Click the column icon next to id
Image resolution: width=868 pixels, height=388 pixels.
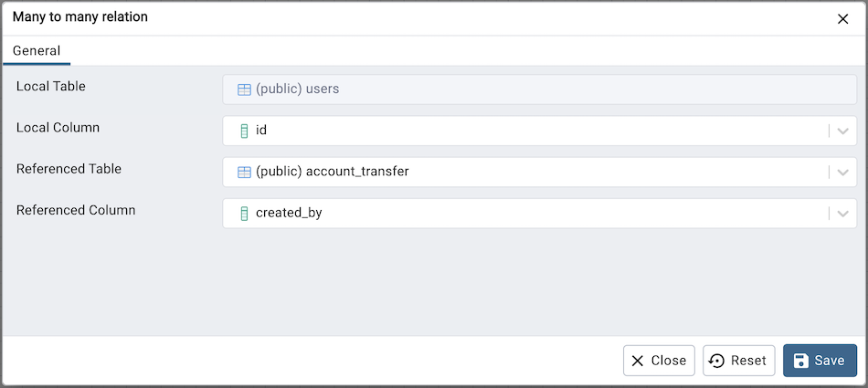244,131
